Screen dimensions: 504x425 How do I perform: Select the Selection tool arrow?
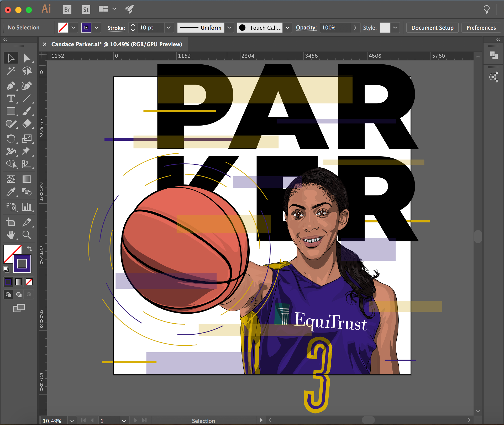coord(11,58)
